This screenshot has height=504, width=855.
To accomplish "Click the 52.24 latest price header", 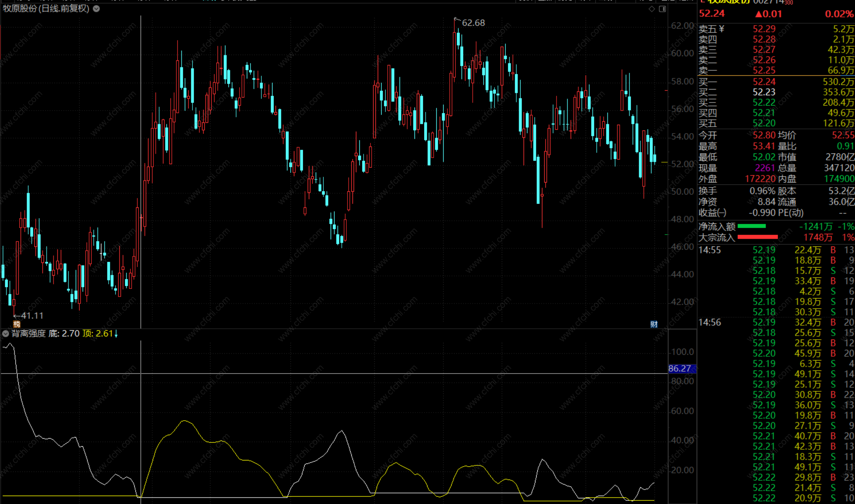I will click(x=712, y=14).
